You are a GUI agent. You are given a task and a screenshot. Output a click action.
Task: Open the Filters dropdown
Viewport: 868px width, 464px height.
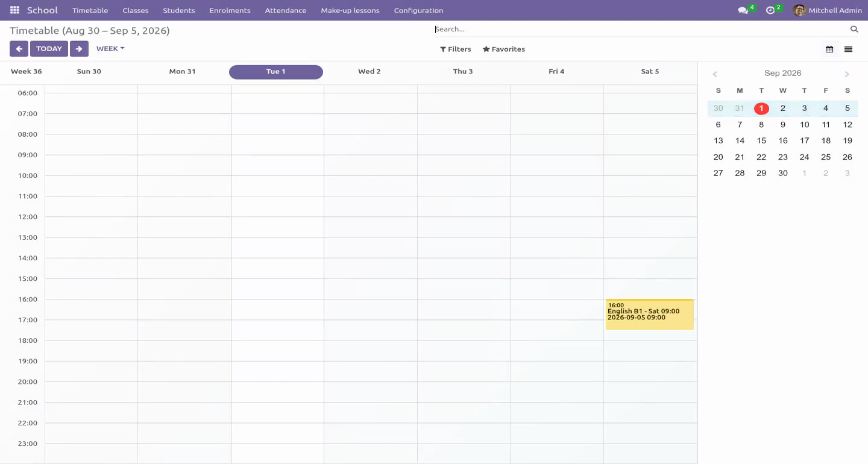pos(456,49)
